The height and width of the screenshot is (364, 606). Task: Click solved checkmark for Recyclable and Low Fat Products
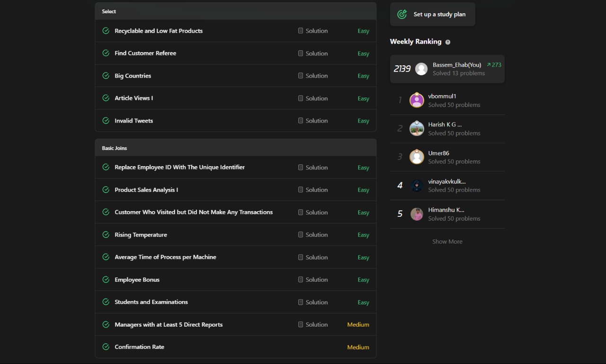106,31
